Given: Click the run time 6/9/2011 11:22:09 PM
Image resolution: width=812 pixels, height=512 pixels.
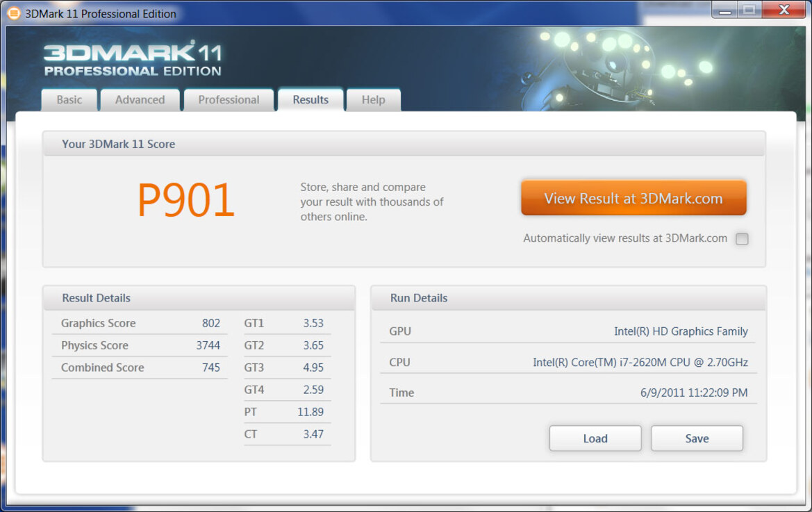Looking at the screenshot, I should pyautogui.click(x=694, y=393).
